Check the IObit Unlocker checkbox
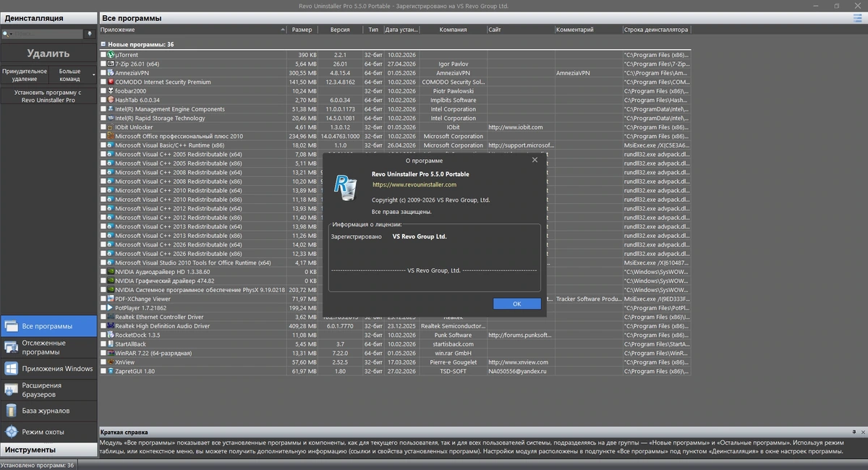Image resolution: width=868 pixels, height=470 pixels. click(103, 127)
